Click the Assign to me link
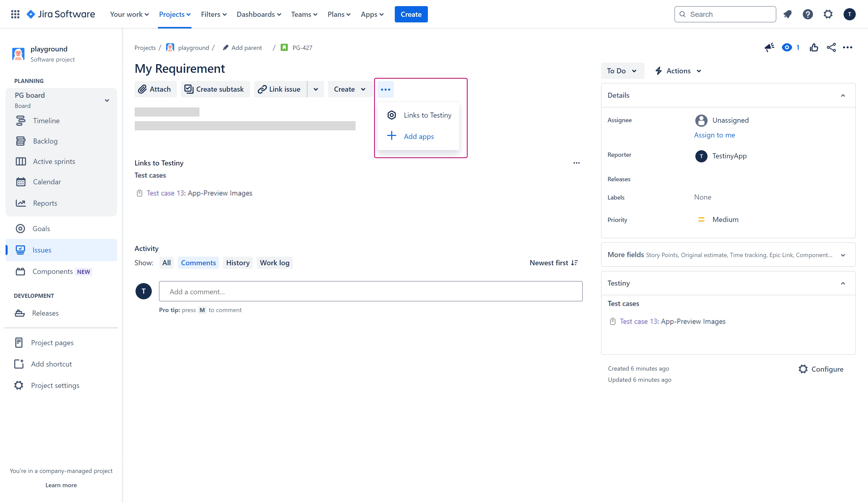This screenshot has width=868, height=503. point(714,135)
